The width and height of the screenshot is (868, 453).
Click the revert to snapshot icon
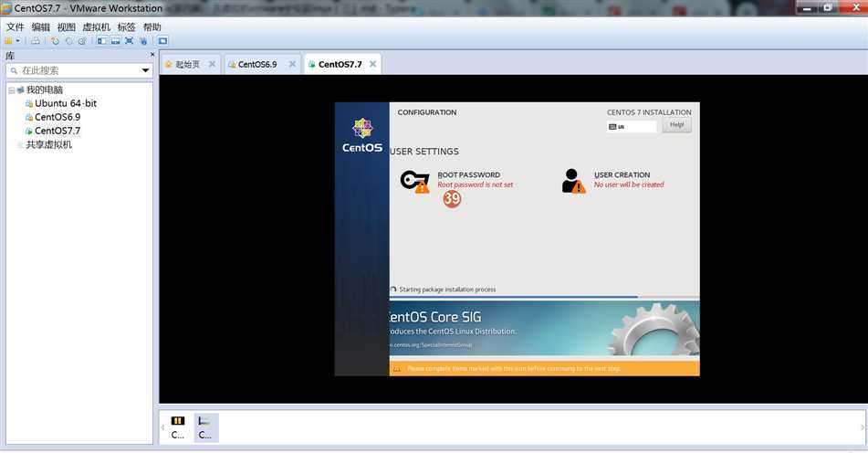68,41
